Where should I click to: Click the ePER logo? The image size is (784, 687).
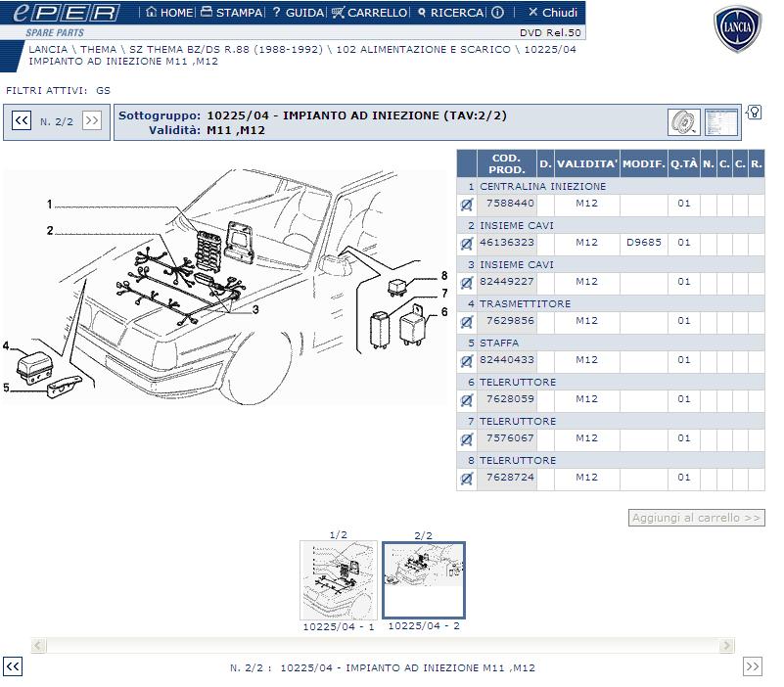[x=67, y=13]
